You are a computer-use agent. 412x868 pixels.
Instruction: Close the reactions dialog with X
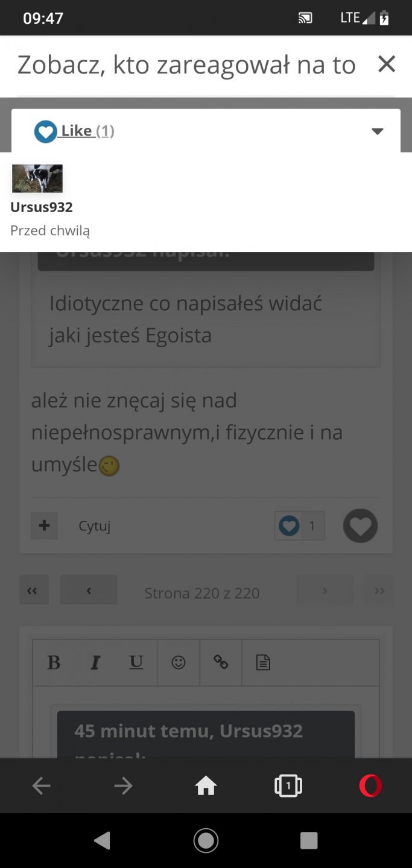[386, 64]
